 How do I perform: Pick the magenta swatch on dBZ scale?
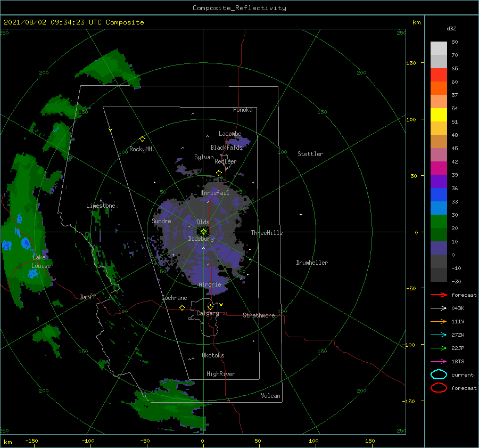(x=439, y=168)
